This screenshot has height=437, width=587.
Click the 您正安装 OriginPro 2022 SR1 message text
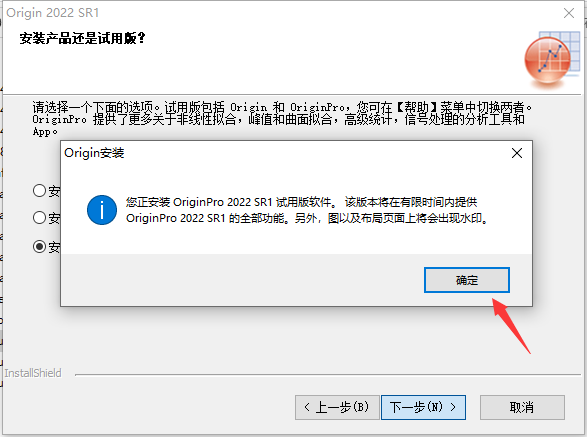coord(307,210)
